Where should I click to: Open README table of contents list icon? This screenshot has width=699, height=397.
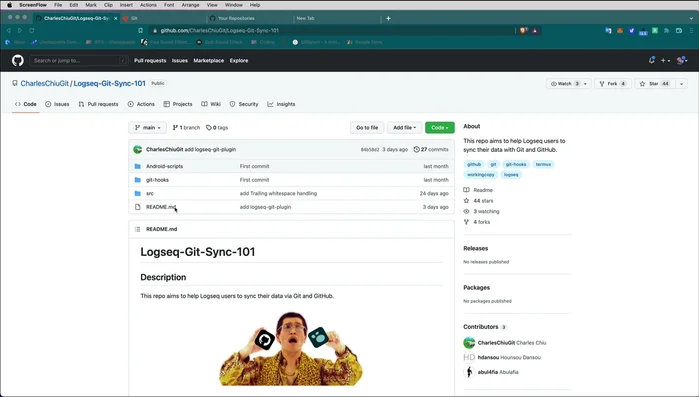pos(138,229)
